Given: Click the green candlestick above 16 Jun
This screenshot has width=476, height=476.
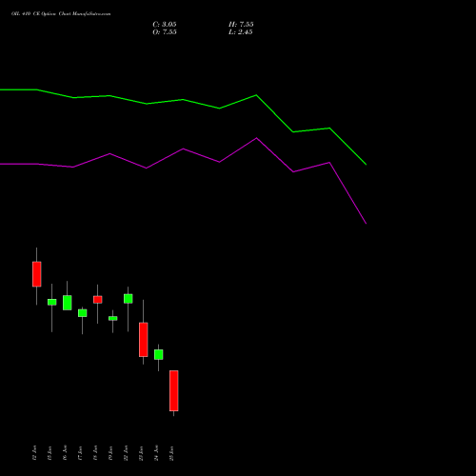Looking at the screenshot, I should pos(68,303).
